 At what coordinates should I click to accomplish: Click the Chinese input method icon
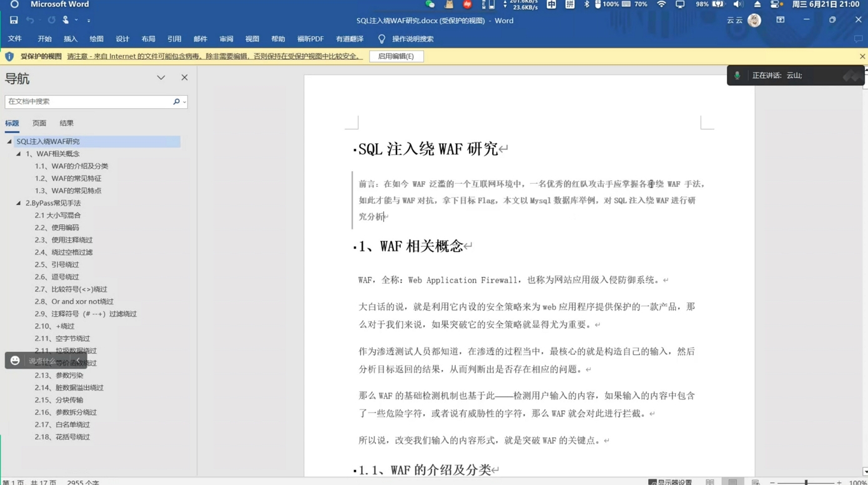point(551,4)
